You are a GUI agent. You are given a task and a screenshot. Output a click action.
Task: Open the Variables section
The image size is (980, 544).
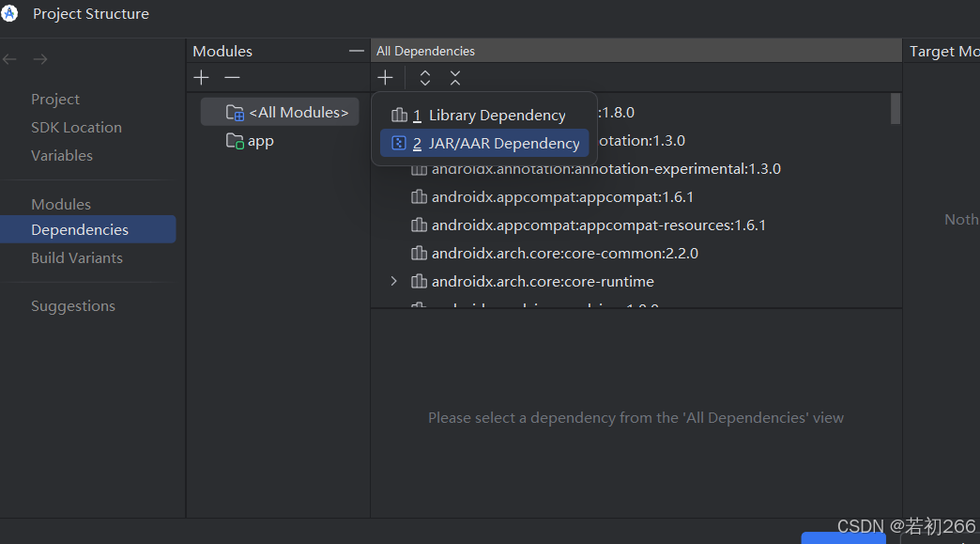pos(62,155)
